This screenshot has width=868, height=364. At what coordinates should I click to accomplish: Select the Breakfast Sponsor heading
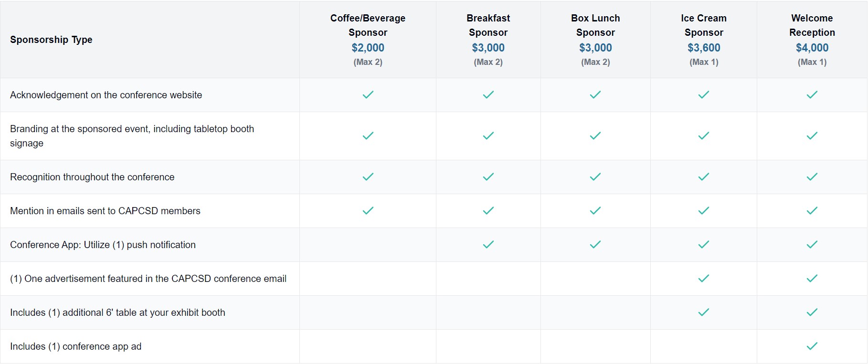pos(488,25)
